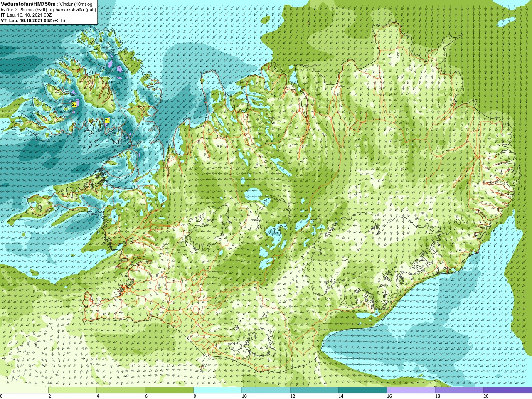Click the yellow gust marker labeled 26
Screen dimensions: 532x399
[107, 120]
